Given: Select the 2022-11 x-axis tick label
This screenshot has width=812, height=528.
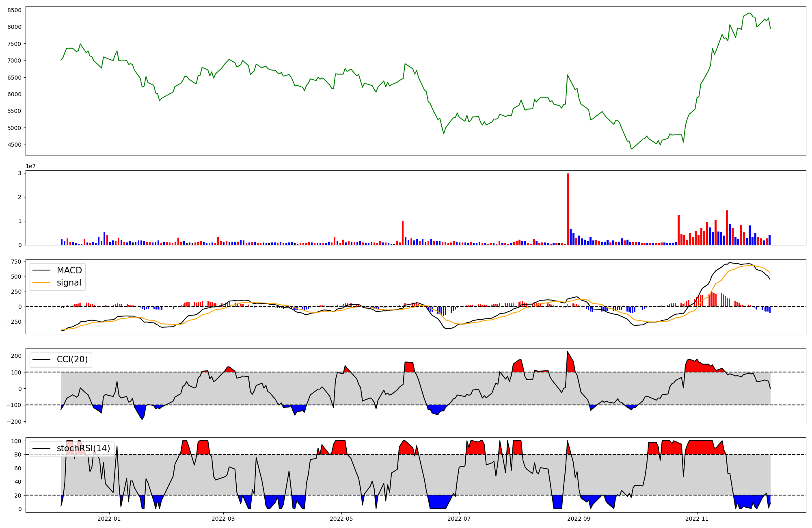Looking at the screenshot, I should (697, 519).
